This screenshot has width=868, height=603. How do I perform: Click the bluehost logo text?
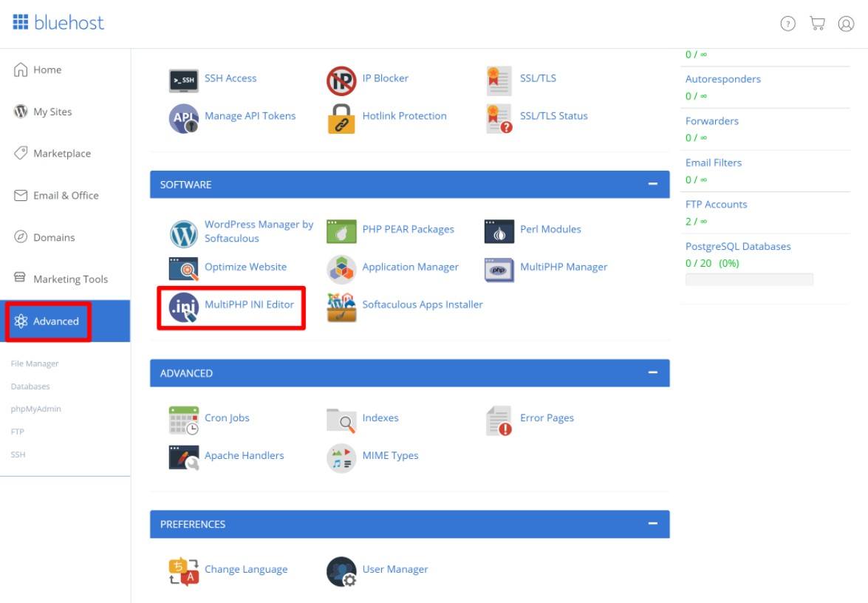click(69, 22)
